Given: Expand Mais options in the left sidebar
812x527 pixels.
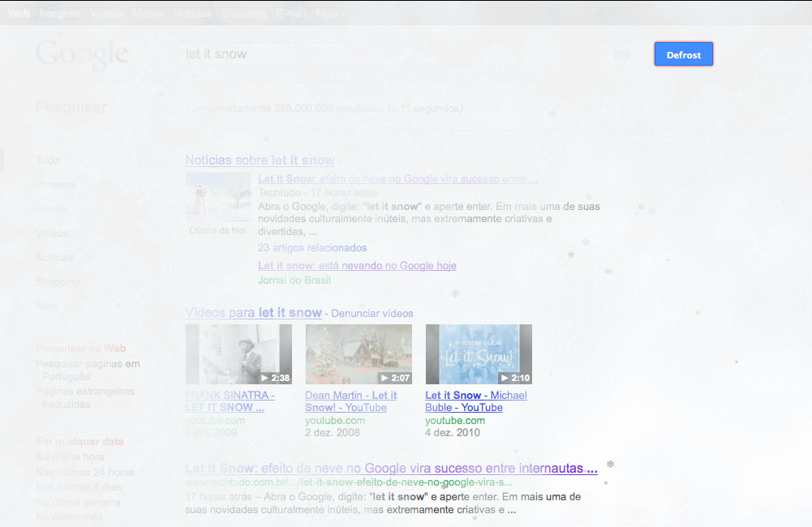Looking at the screenshot, I should click(46, 306).
